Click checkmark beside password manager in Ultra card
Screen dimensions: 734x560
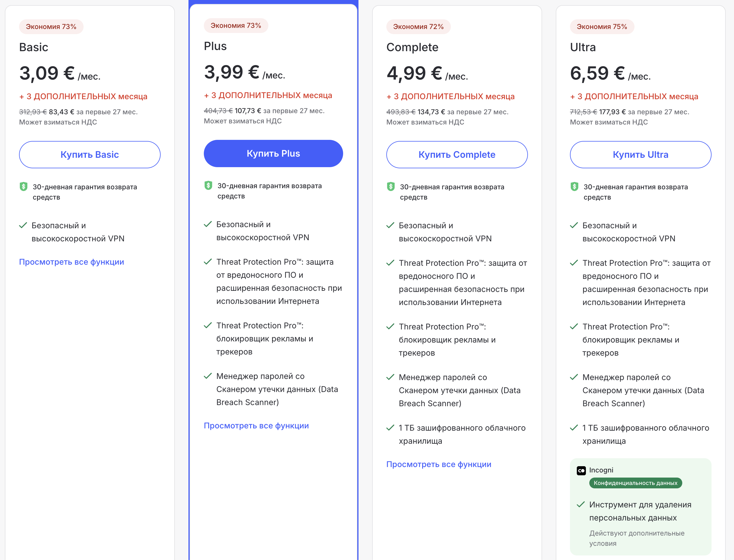click(574, 377)
